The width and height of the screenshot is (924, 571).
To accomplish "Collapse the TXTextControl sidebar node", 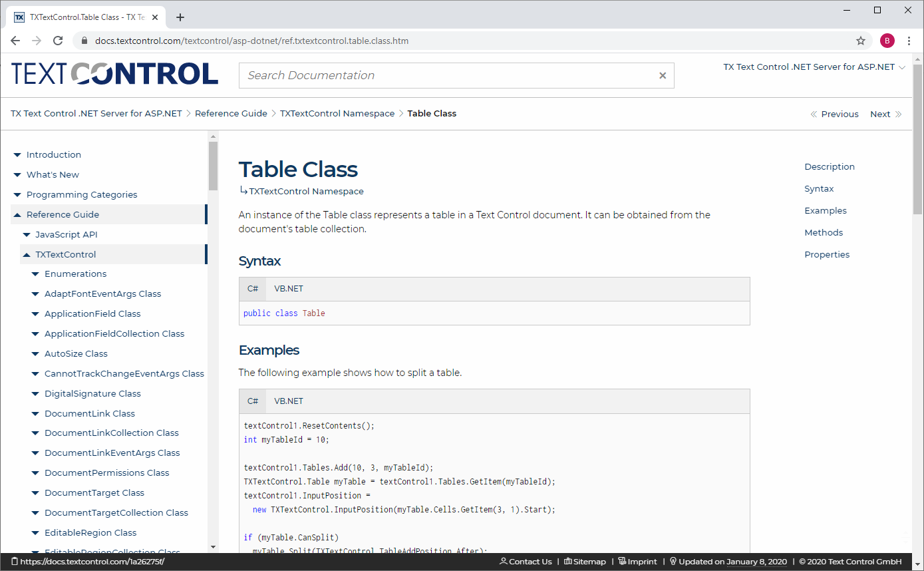I will 27,255.
